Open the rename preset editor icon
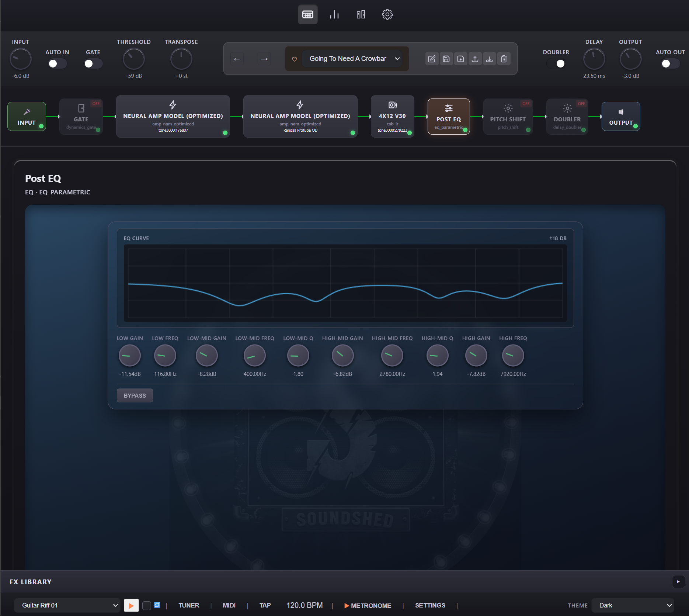Viewport: 689px width, 616px height. click(x=432, y=59)
